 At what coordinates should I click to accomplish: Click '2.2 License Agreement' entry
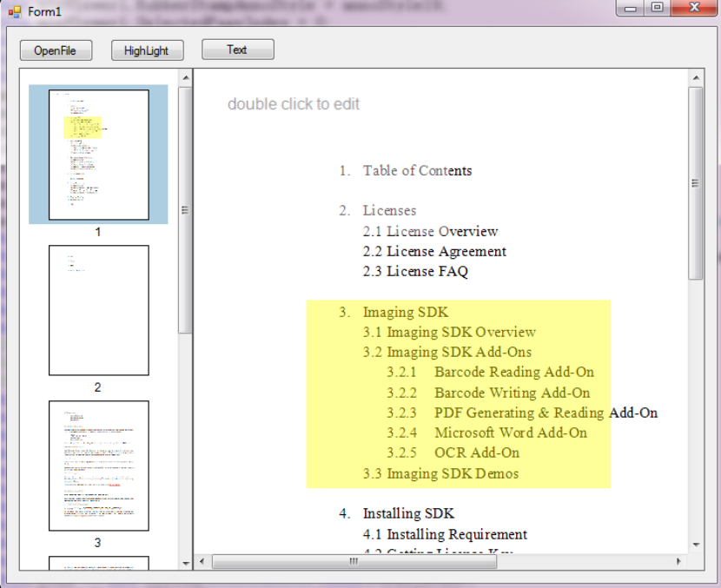[434, 252]
